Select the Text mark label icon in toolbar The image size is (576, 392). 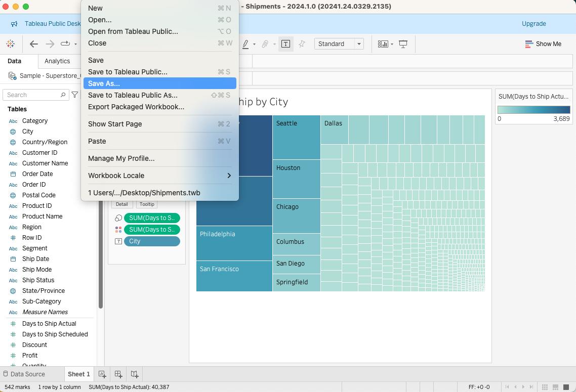tap(285, 44)
